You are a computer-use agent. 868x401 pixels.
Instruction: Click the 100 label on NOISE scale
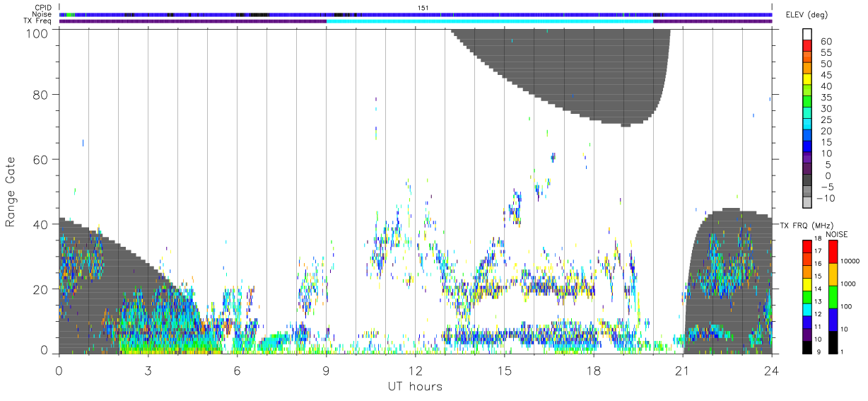tap(847, 306)
